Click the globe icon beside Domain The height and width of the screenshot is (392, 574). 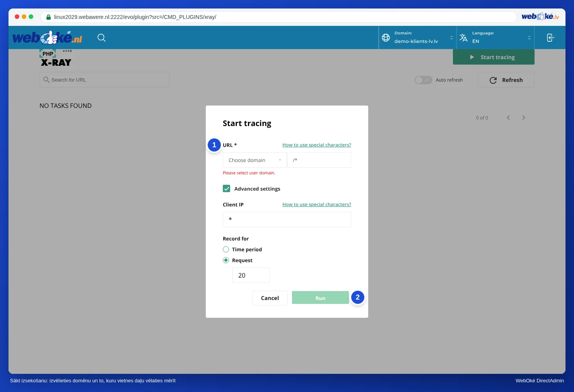pyautogui.click(x=386, y=37)
